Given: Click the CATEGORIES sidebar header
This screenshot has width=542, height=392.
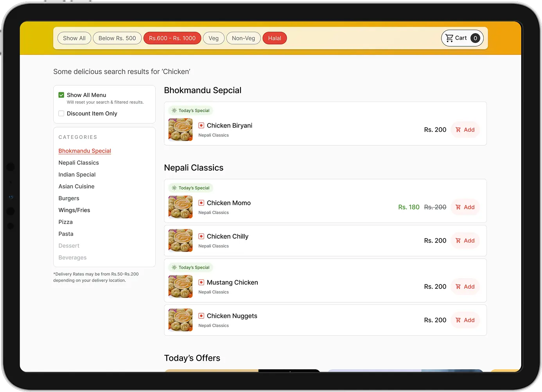Looking at the screenshot, I should coord(78,137).
